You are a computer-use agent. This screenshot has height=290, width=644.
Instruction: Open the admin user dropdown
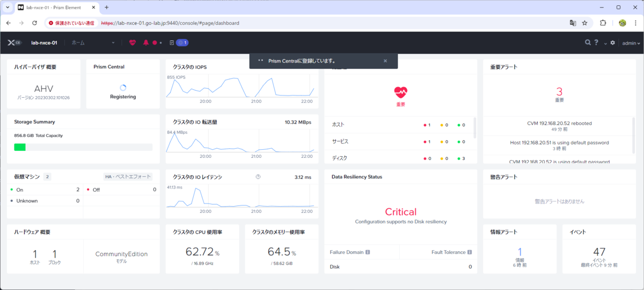coord(631,43)
